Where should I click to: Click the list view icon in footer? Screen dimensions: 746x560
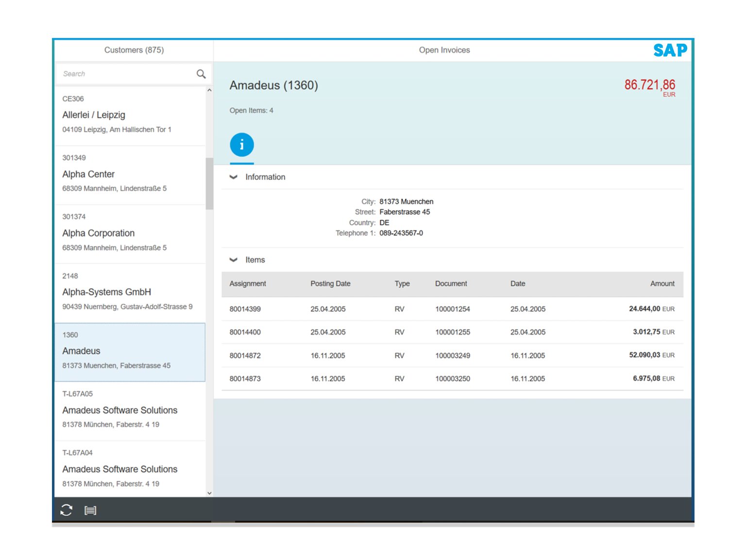[x=90, y=511]
